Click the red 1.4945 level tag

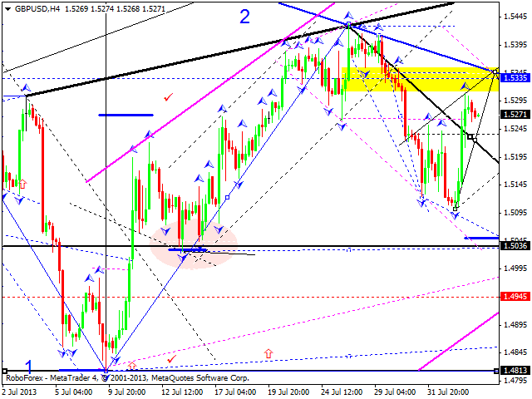(x=515, y=297)
